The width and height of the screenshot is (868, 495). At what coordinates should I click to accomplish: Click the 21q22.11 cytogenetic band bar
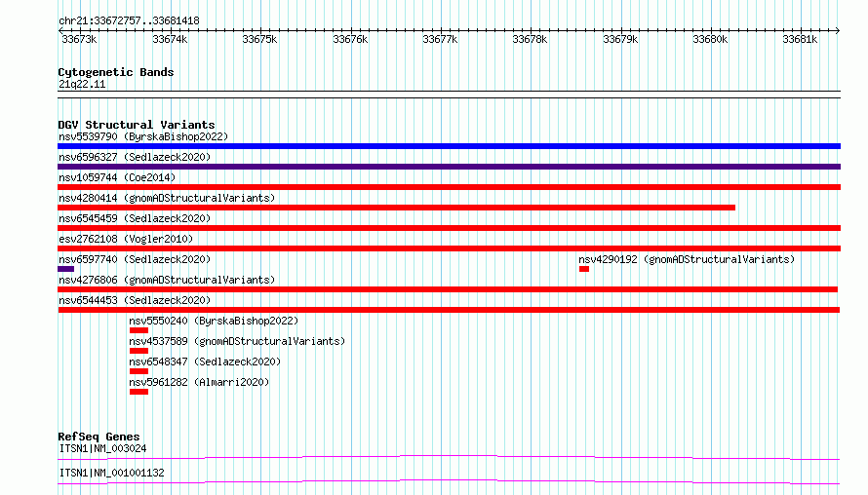pyautogui.click(x=449, y=95)
